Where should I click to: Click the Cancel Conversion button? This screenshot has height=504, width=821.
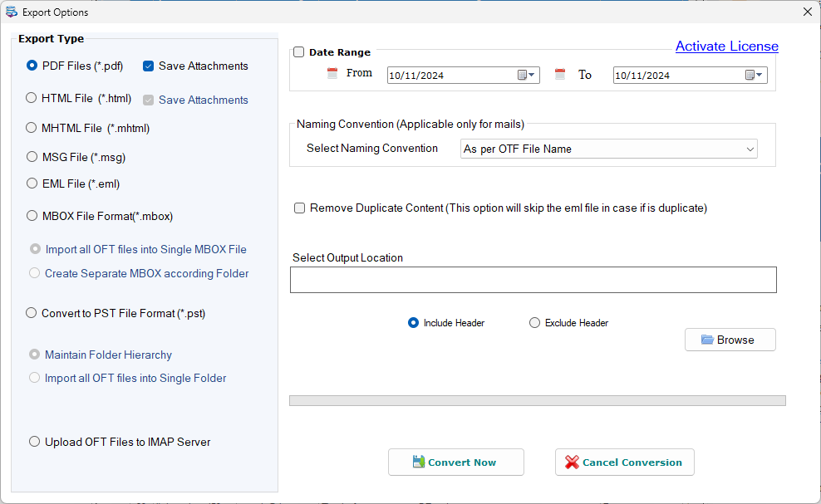pos(625,462)
